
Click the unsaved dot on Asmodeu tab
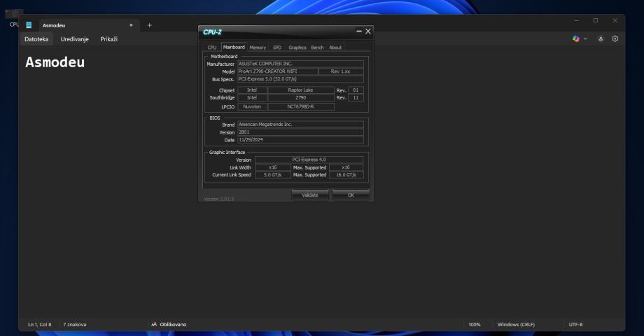(131, 25)
